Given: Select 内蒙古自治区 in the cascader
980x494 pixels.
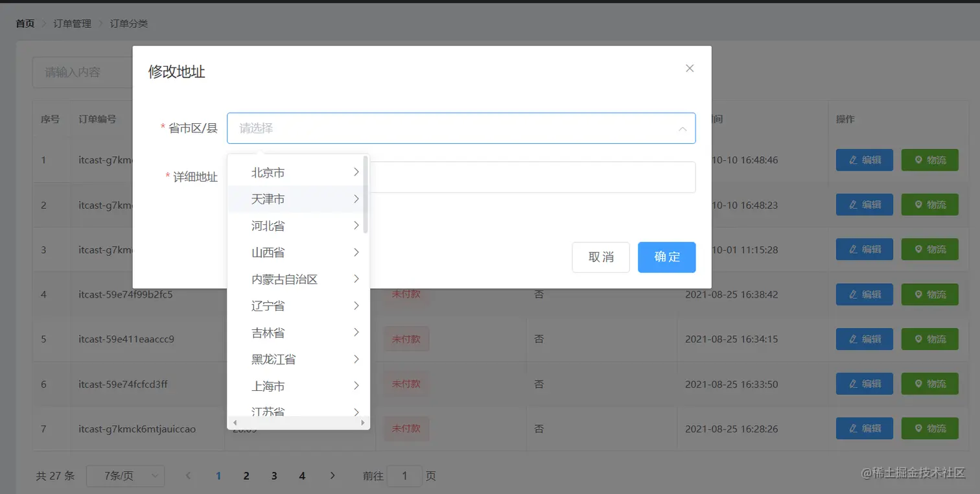Looking at the screenshot, I should 298,279.
